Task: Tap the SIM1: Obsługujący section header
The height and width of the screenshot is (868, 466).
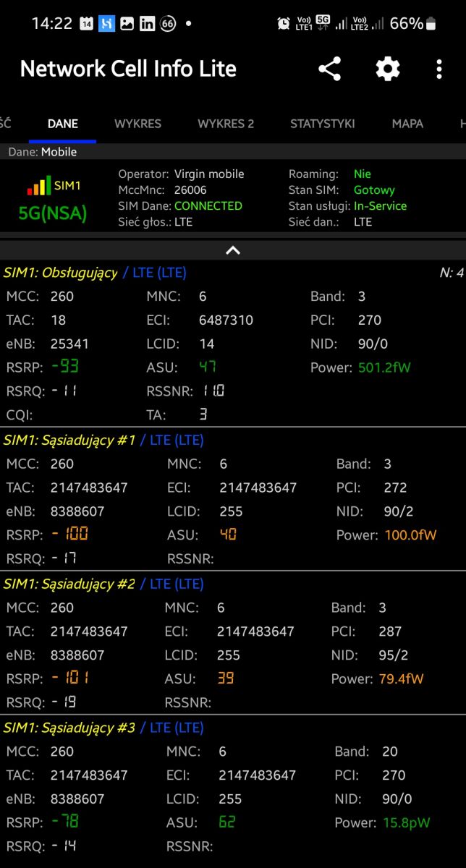Action: 95,272
